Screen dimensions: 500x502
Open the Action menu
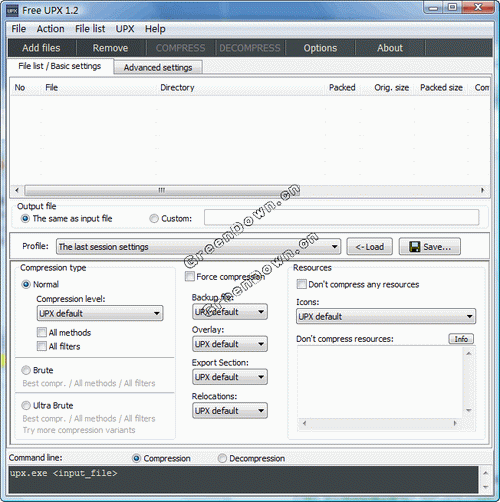[50, 29]
